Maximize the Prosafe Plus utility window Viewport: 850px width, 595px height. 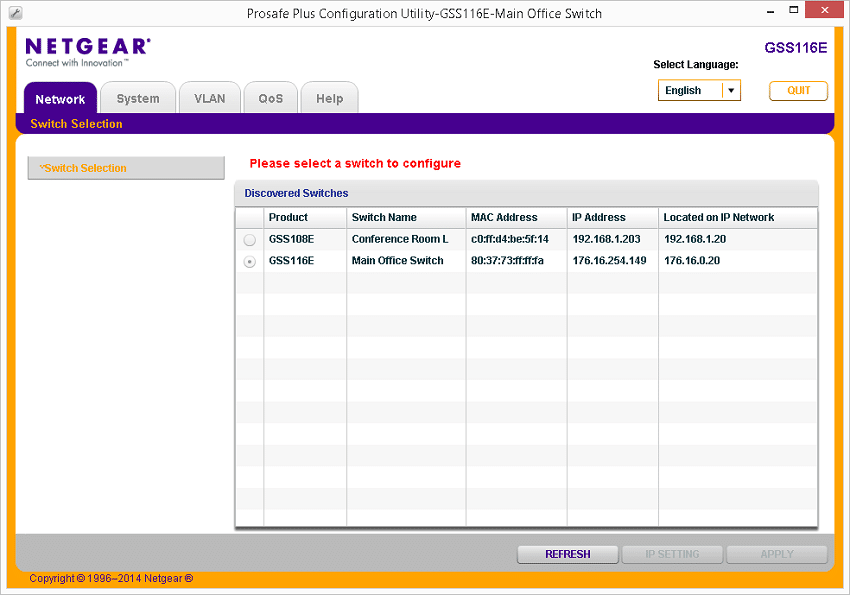click(794, 10)
